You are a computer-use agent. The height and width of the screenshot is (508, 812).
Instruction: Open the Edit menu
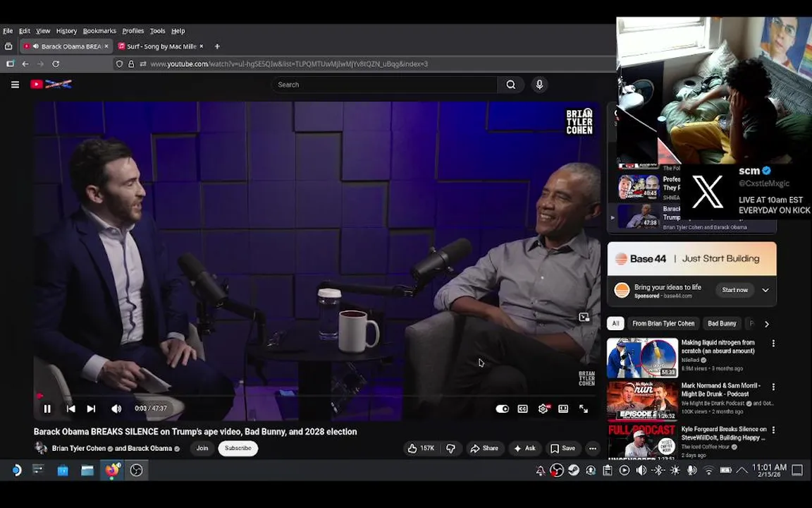[x=25, y=31]
